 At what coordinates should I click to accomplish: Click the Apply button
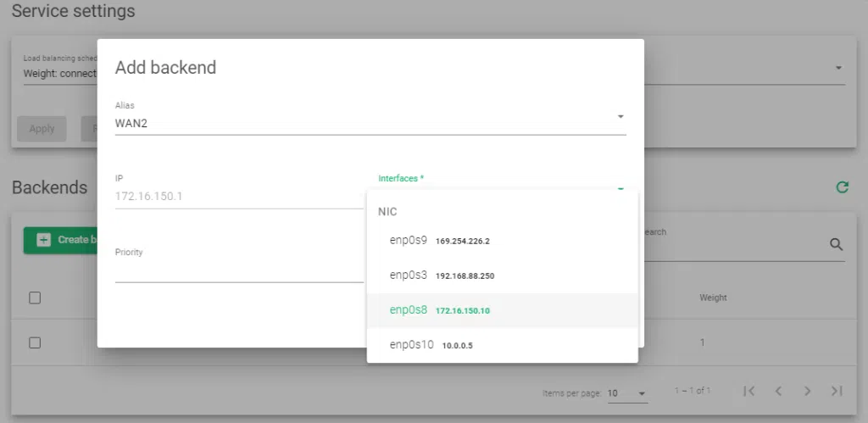[x=42, y=129]
